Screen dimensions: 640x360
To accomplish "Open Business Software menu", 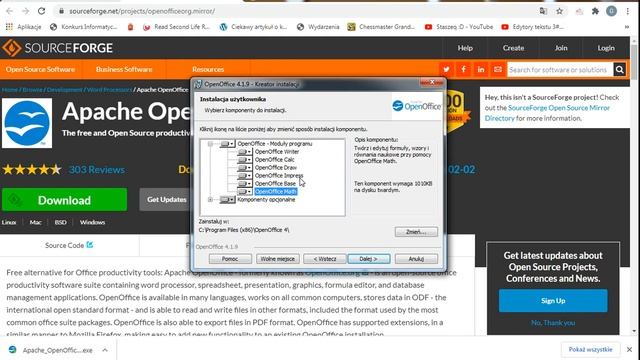I will [x=124, y=69].
